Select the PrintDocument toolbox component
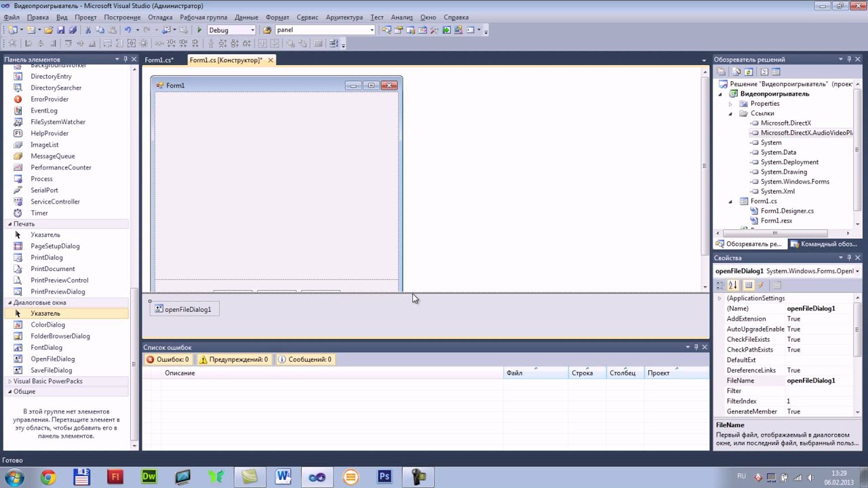Image resolution: width=868 pixels, height=488 pixels. point(52,269)
